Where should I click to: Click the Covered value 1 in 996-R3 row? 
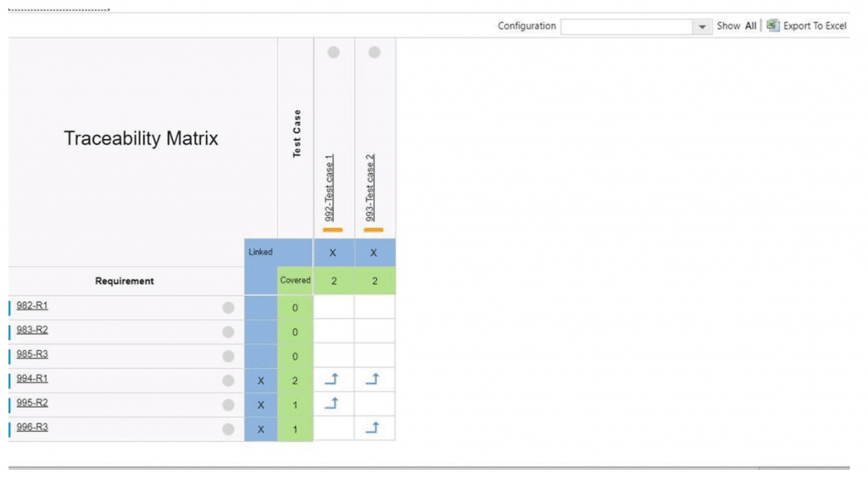[295, 429]
